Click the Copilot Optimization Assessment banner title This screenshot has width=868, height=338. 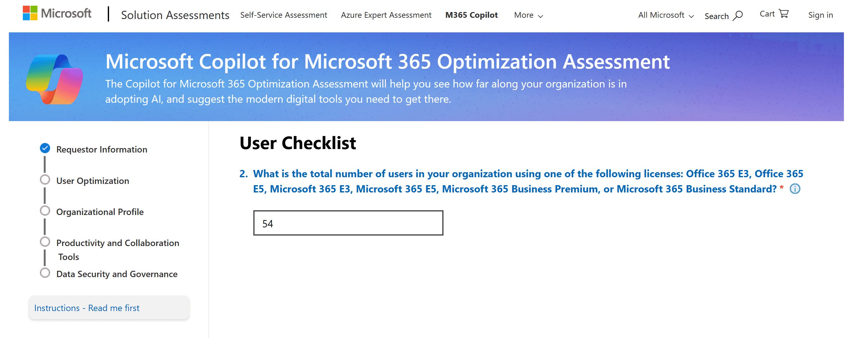pyautogui.click(x=387, y=62)
